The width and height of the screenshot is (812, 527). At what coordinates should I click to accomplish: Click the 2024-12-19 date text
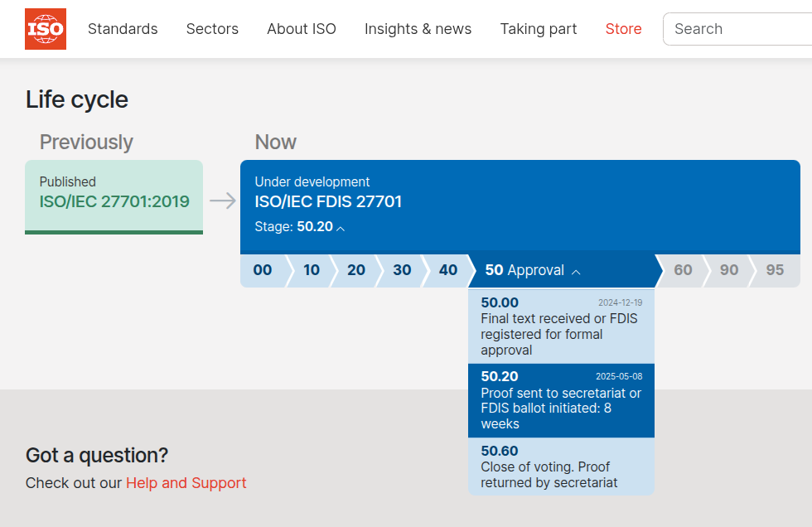(621, 302)
